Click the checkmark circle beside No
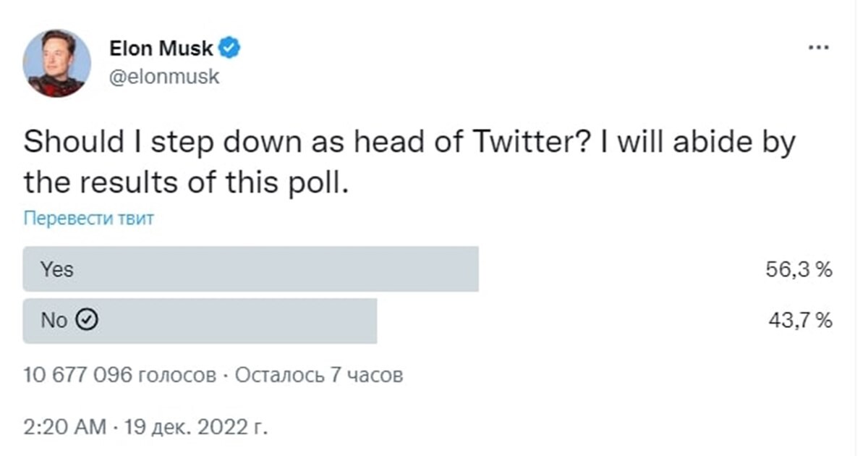 coord(87,321)
